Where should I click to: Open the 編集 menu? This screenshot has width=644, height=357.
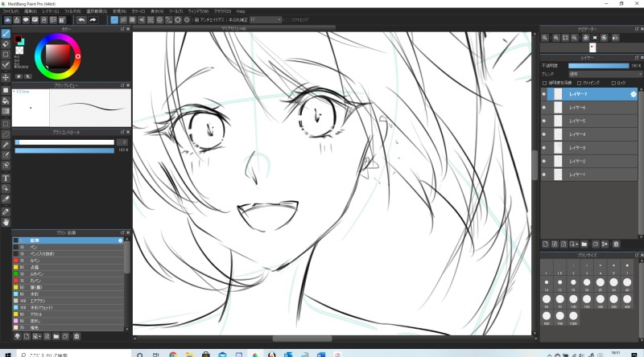(31, 11)
